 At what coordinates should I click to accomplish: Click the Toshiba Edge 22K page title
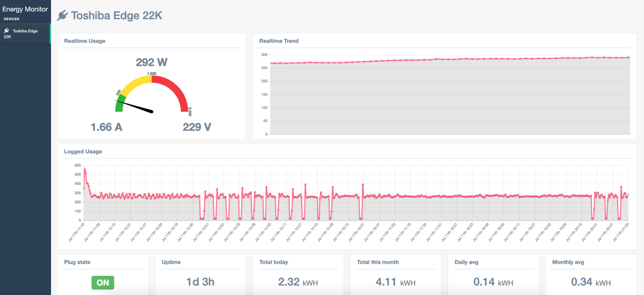pos(116,16)
